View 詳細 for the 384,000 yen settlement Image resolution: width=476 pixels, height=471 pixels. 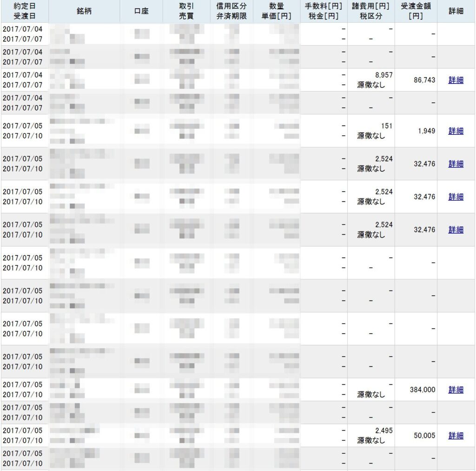pyautogui.click(x=456, y=390)
